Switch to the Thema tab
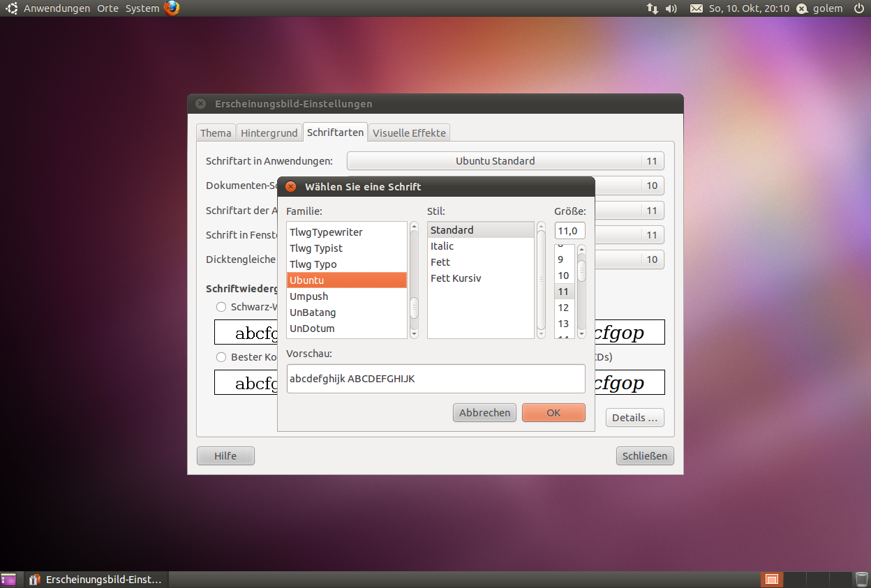871x588 pixels. tap(216, 133)
